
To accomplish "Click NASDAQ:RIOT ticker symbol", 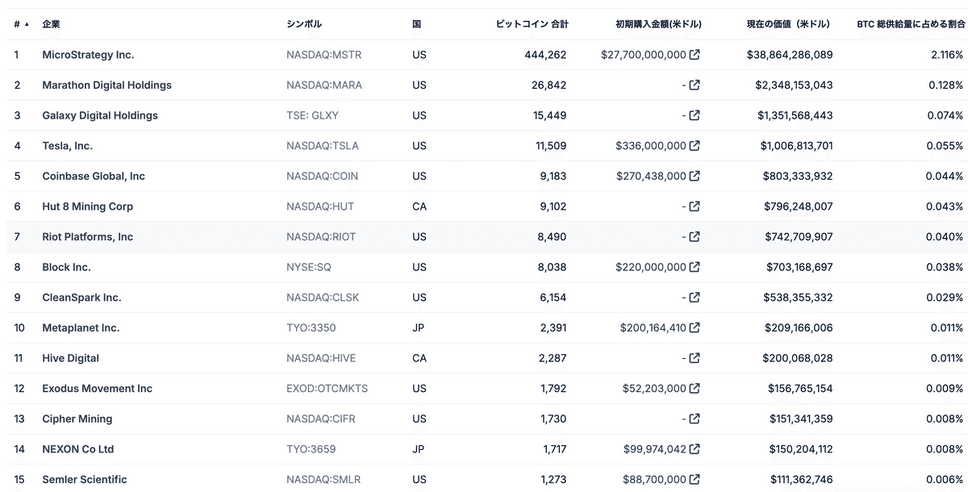I will pyautogui.click(x=321, y=237).
